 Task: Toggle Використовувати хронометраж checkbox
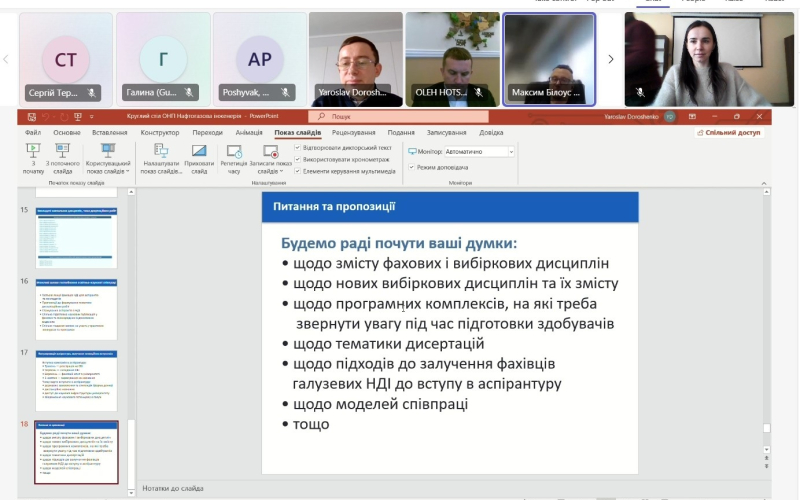(297, 159)
